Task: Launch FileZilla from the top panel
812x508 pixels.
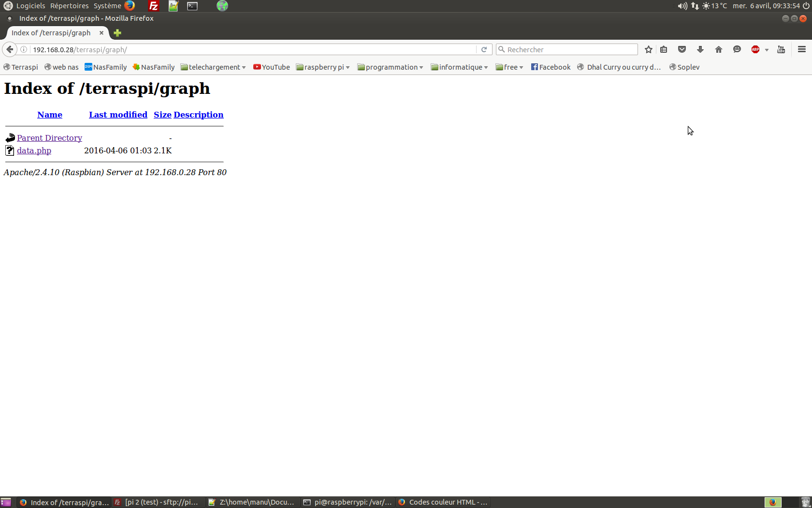Action: (153, 6)
